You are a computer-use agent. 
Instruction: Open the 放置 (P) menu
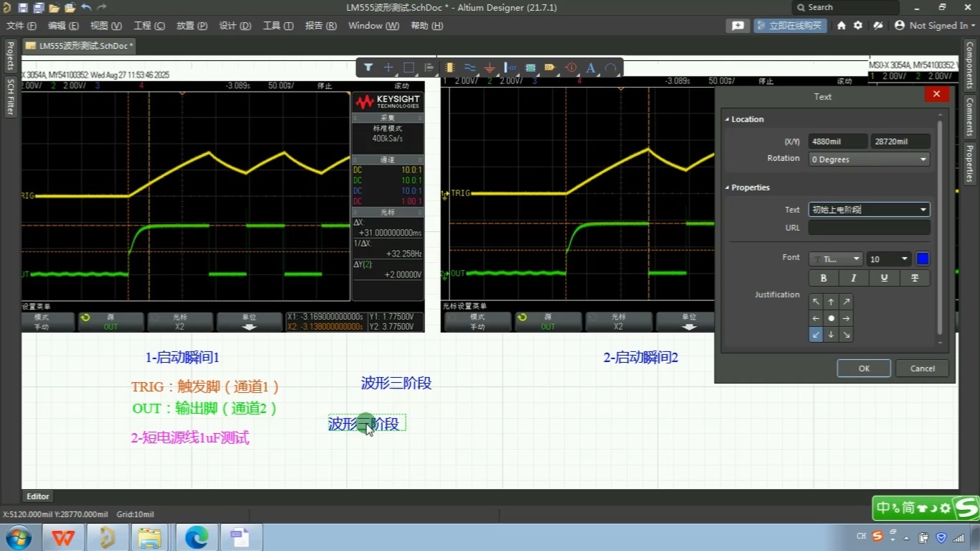click(192, 25)
